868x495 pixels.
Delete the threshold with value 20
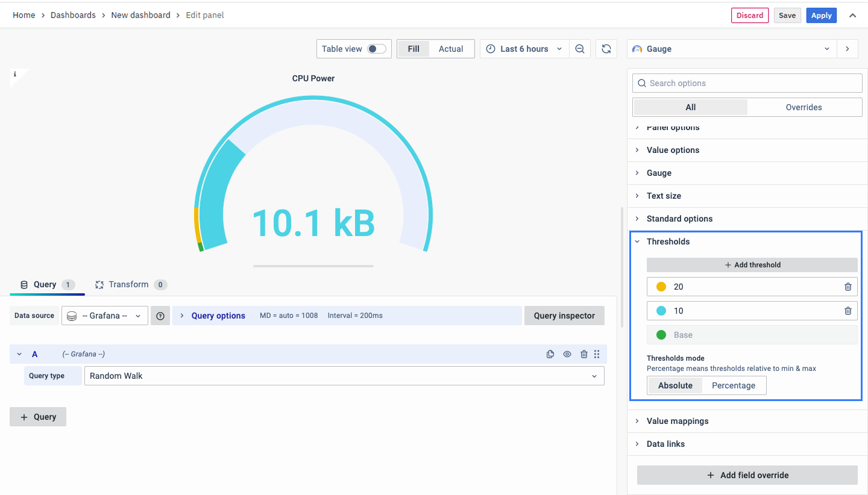tap(848, 287)
